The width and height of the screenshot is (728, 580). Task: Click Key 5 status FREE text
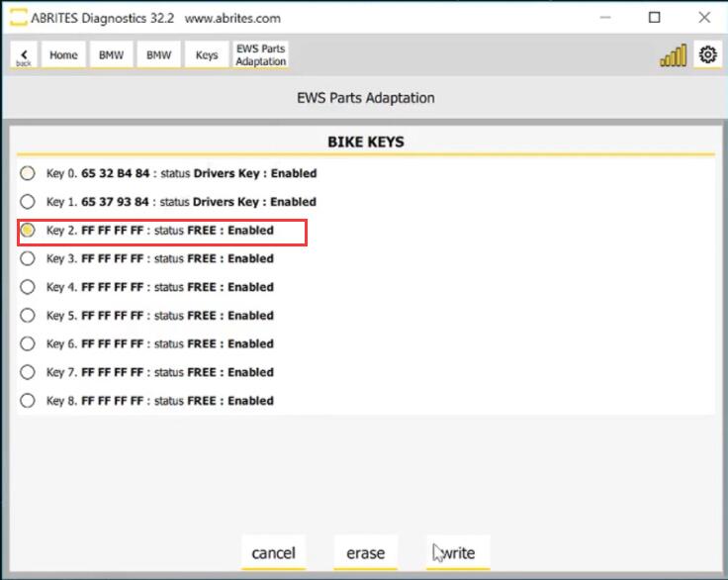click(185, 316)
